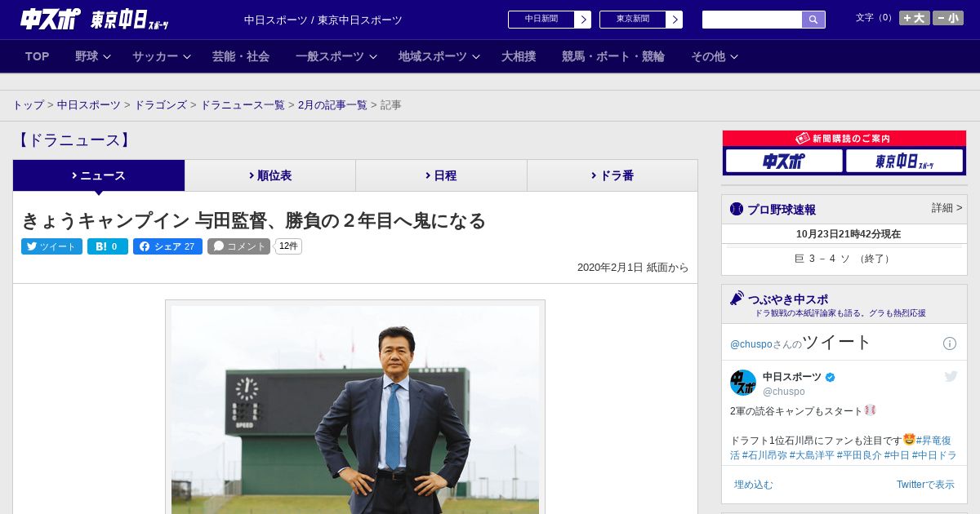The width and height of the screenshot is (980, 514).
Task: Click the 中日スポーツ account name
Action: click(x=792, y=377)
